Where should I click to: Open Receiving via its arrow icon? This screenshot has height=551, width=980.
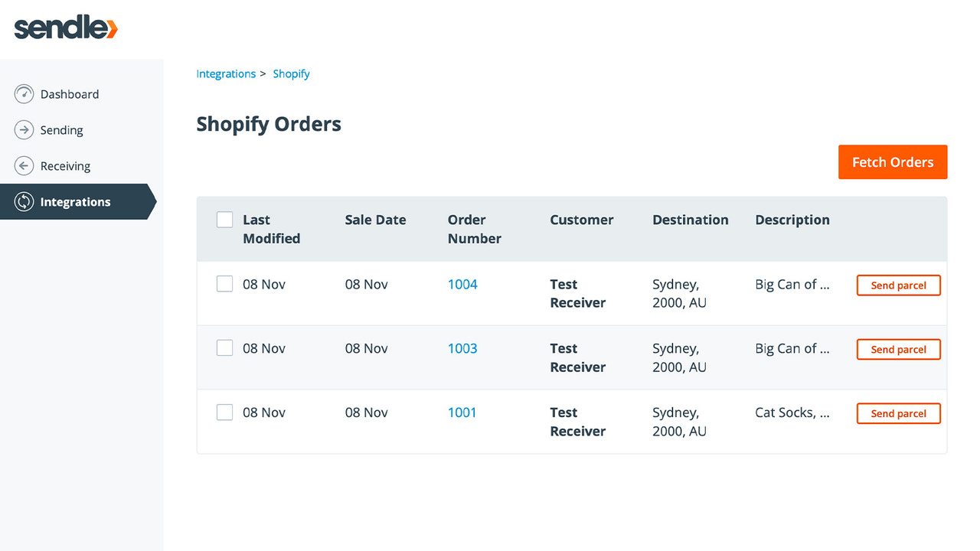point(24,165)
